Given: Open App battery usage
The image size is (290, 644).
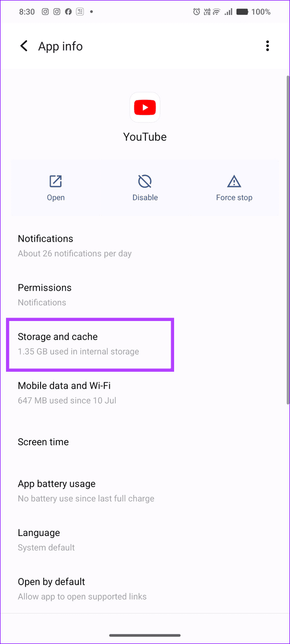Looking at the screenshot, I should pyautogui.click(x=145, y=491).
